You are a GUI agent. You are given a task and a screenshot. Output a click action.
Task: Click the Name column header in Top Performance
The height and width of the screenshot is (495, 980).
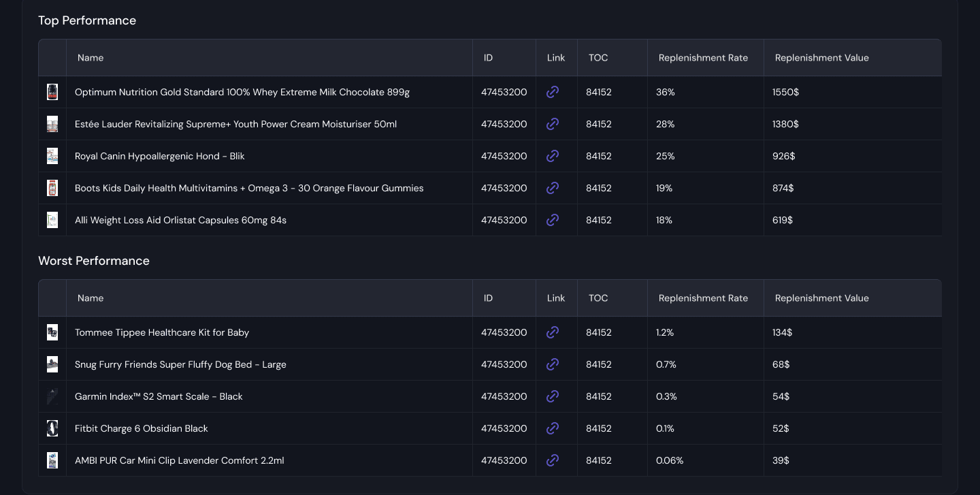click(91, 58)
